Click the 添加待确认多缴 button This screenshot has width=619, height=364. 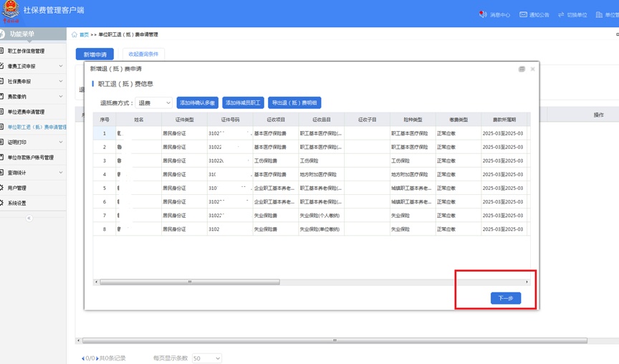[x=198, y=102]
